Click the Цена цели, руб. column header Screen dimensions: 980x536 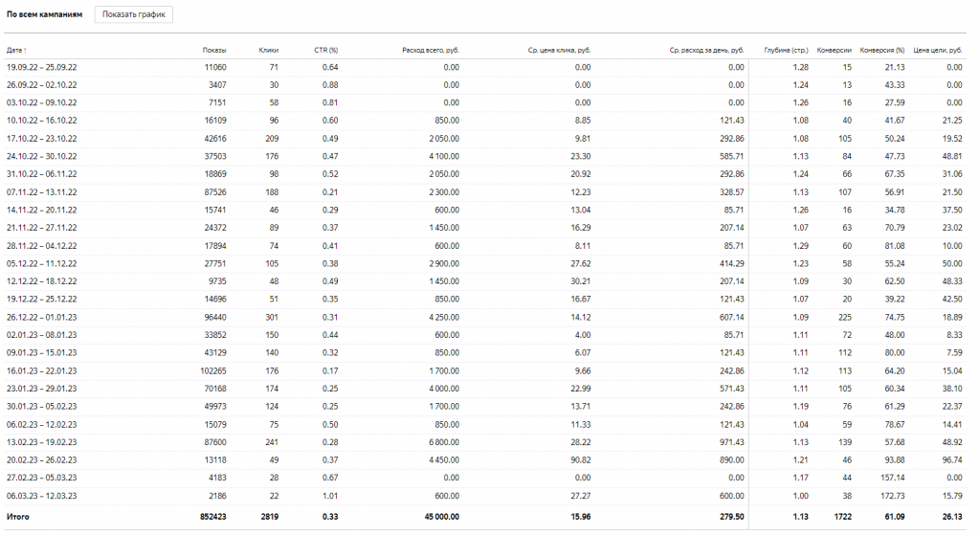[x=938, y=50]
